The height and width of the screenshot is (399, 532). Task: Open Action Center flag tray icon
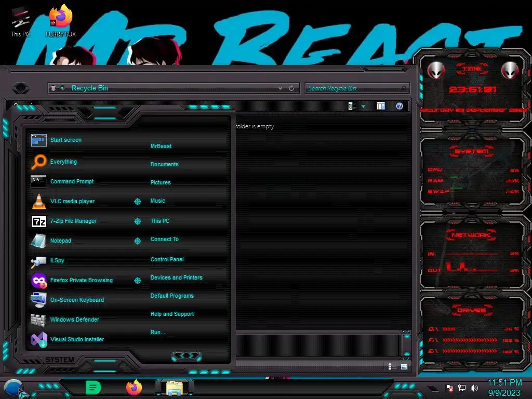[x=449, y=388]
